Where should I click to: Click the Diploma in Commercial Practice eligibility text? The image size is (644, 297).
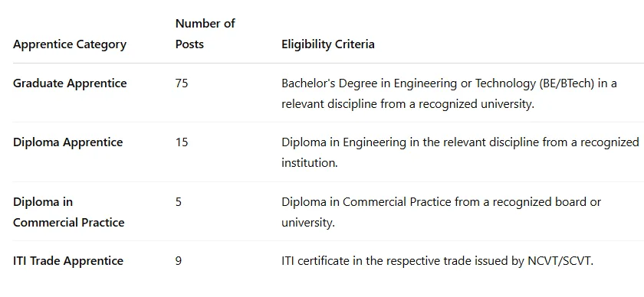[441, 212]
